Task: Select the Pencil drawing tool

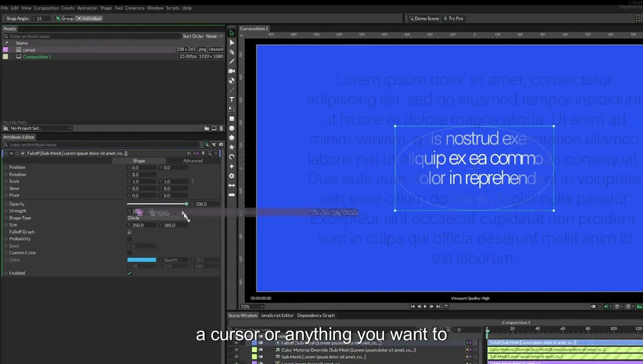Action: [231, 61]
